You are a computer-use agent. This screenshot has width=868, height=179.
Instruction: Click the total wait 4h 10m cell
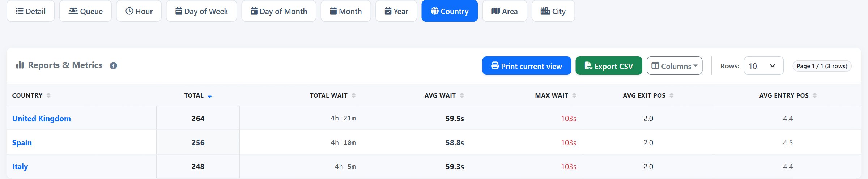pyautogui.click(x=343, y=143)
